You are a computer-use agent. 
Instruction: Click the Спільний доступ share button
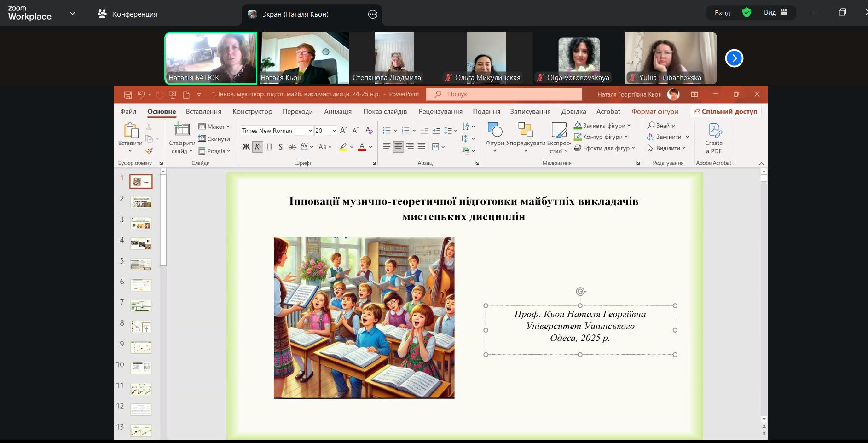[725, 111]
